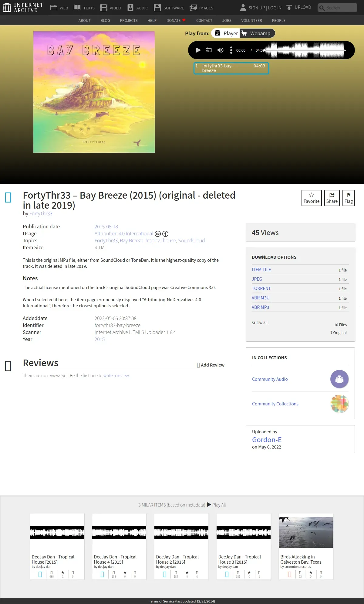Open the FortyThr33 creator link
This screenshot has height=604, width=364.
pos(41,213)
